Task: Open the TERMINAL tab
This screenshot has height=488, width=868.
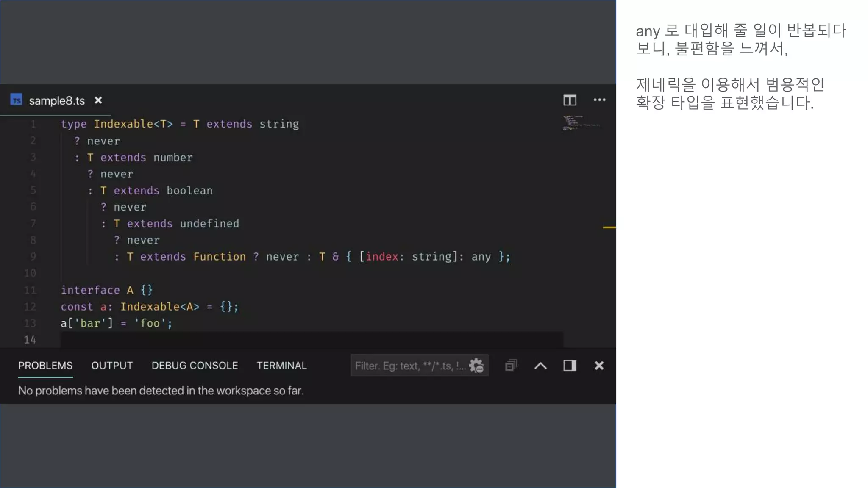Action: [x=281, y=366]
